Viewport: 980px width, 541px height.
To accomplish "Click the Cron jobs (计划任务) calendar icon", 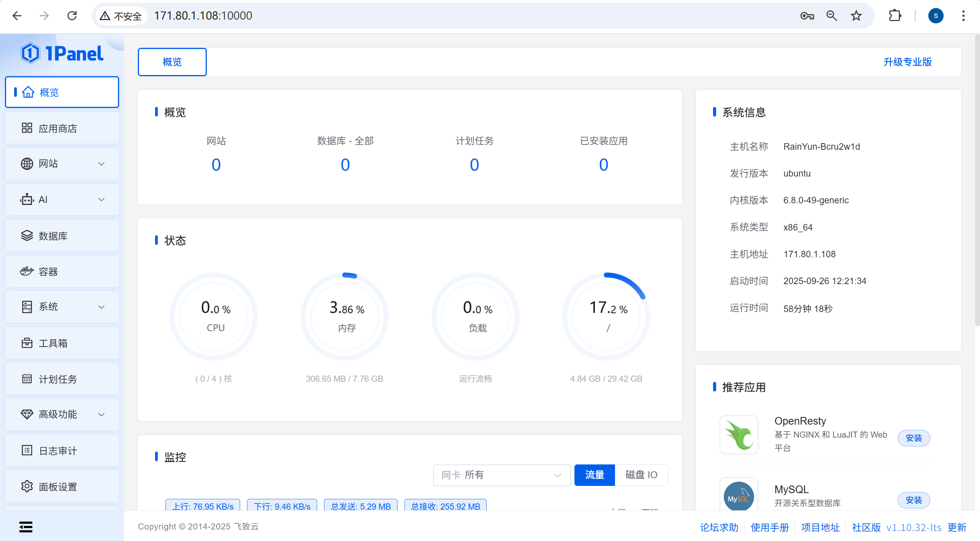I will click(27, 379).
